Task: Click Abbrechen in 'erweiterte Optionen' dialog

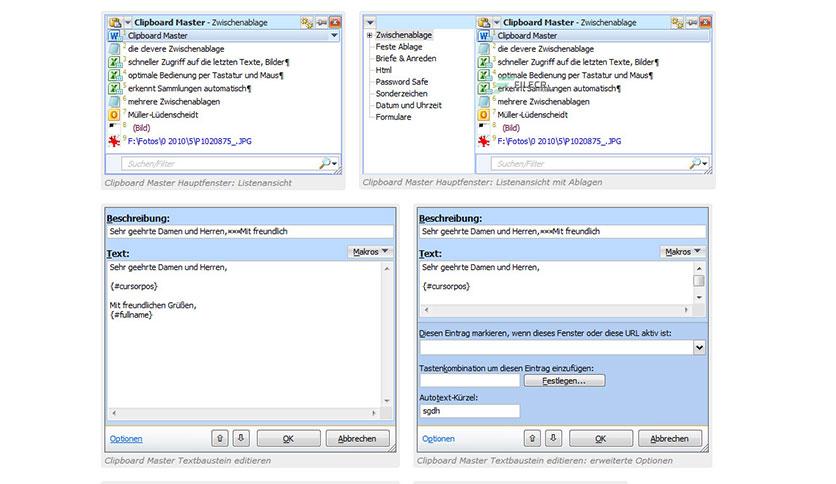Action: (670, 438)
